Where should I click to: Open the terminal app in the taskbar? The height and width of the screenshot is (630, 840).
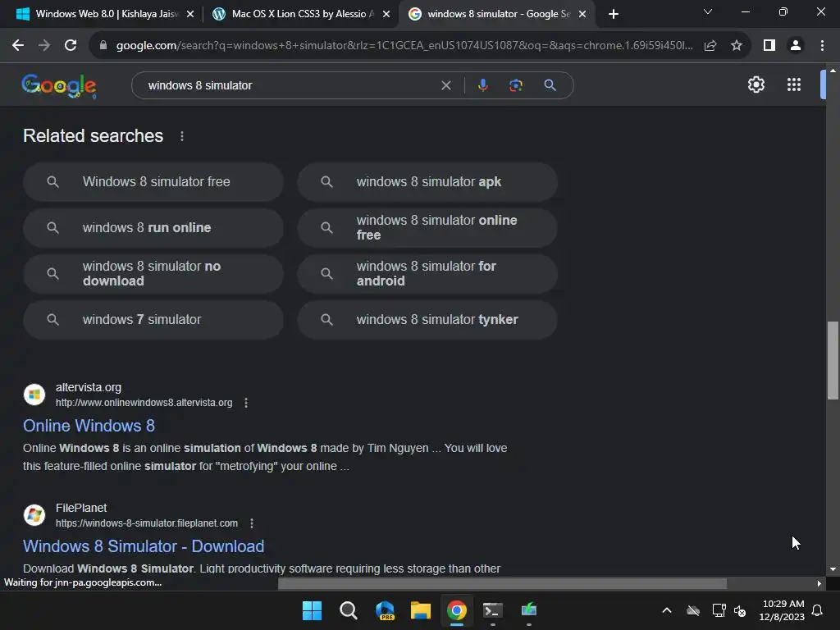(x=493, y=610)
